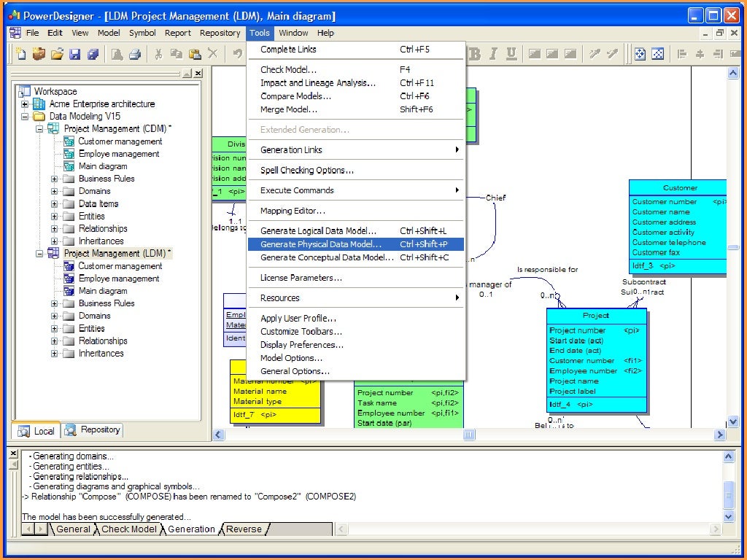Screen dimensions: 747x560
Task: Click the Undo arrow icon
Action: point(237,54)
